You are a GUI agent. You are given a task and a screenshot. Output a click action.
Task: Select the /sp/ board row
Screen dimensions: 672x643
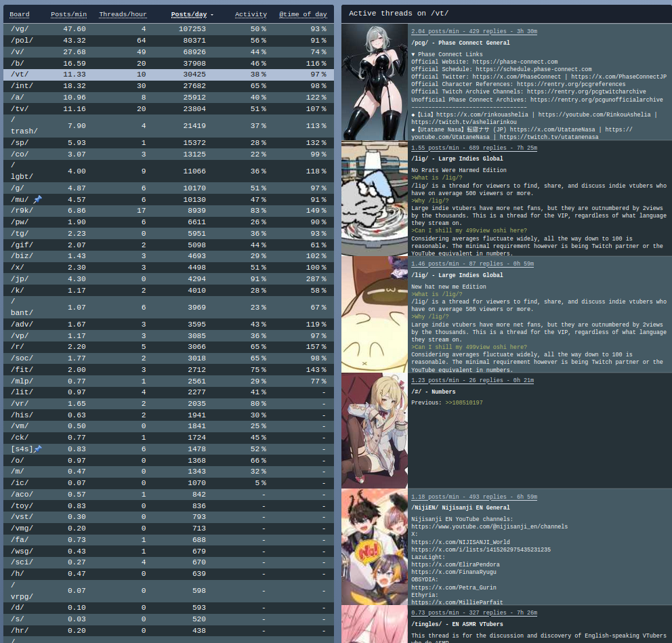[x=169, y=143]
